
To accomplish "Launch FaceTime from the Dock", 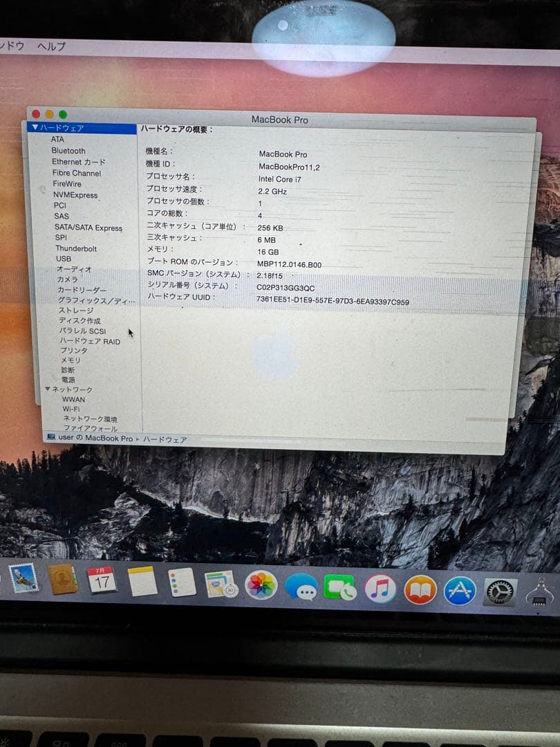I will click(x=340, y=587).
